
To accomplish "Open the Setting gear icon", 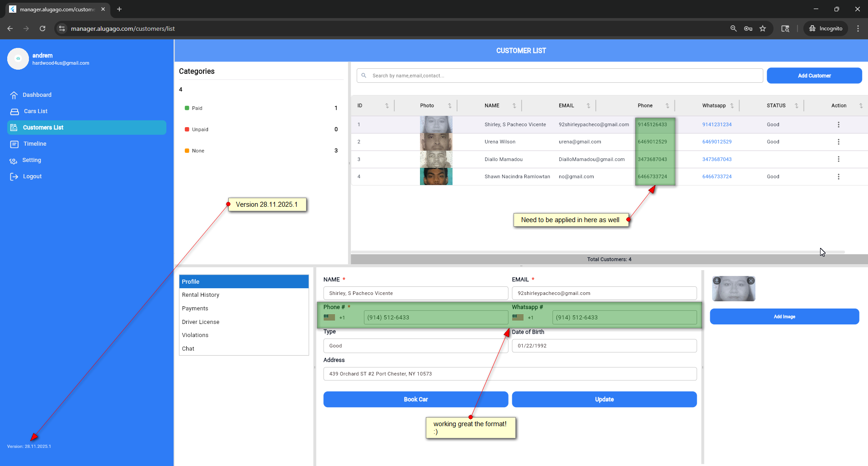I will 14,161.
